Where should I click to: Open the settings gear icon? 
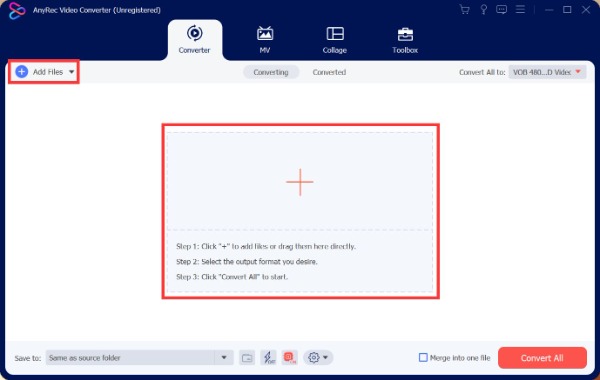(x=313, y=358)
